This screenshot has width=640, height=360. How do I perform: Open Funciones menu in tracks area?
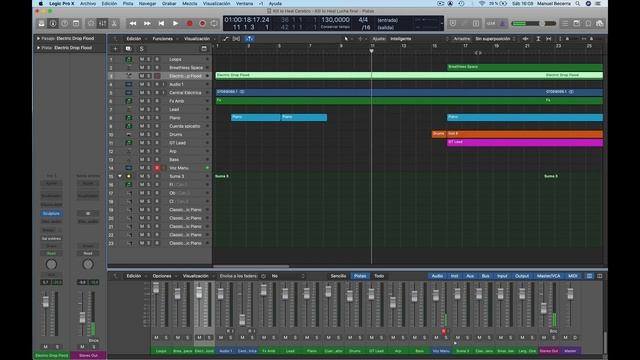[162, 39]
